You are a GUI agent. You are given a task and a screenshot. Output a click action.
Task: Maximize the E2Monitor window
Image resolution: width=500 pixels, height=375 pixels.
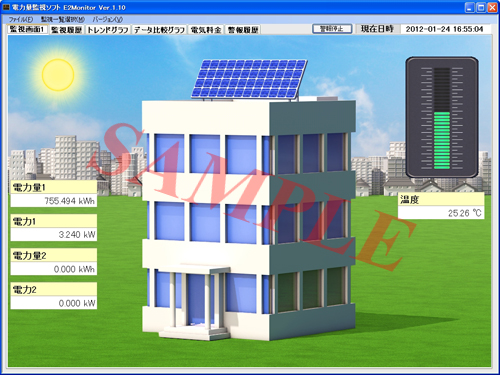point(481,8)
